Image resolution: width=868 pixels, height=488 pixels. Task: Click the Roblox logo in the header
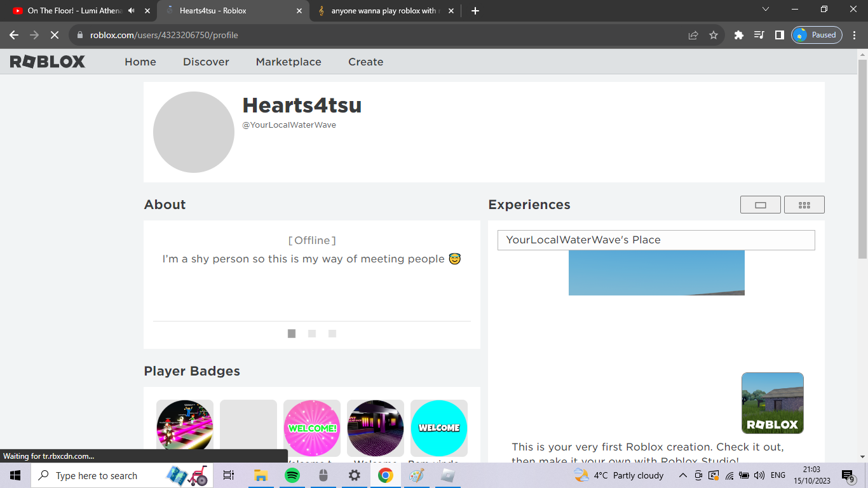[48, 62]
